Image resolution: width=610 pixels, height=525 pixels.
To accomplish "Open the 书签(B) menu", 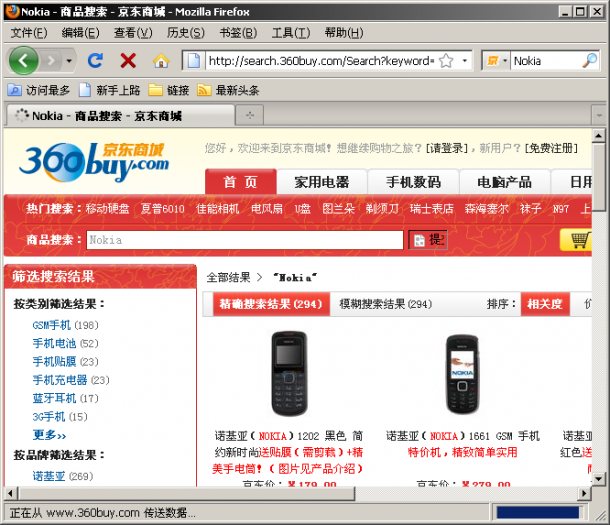I will [238, 33].
